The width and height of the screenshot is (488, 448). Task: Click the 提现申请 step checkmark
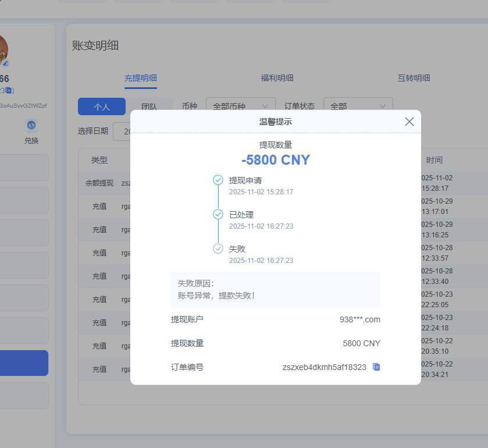point(218,181)
